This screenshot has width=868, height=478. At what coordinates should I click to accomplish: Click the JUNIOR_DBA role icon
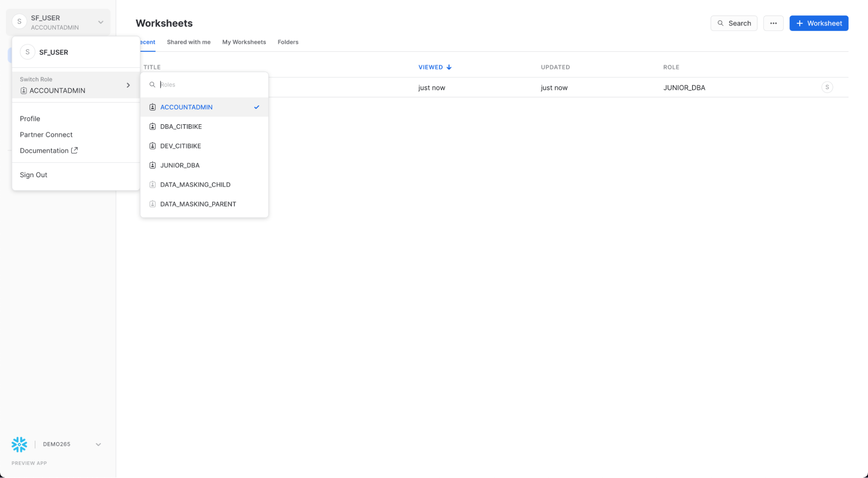[x=152, y=165]
